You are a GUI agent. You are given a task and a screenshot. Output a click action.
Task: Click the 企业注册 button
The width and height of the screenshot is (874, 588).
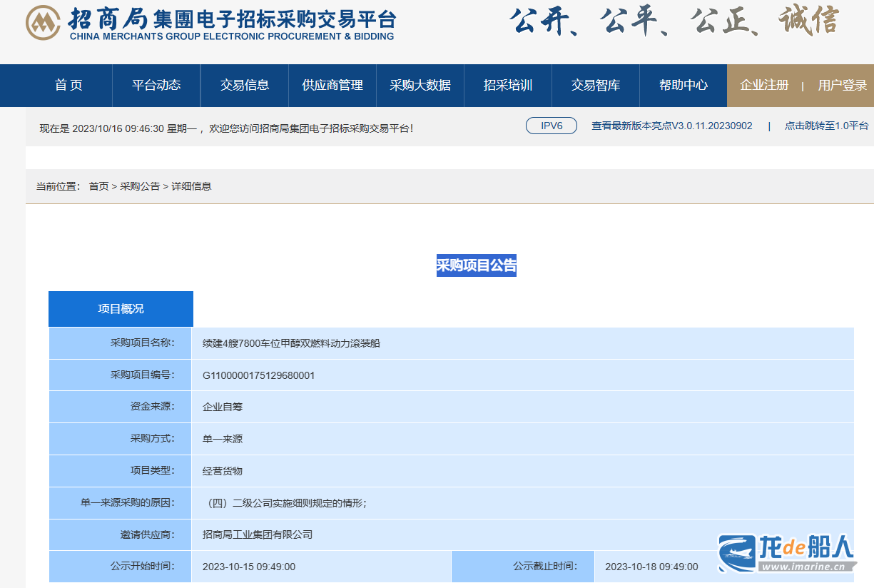764,86
